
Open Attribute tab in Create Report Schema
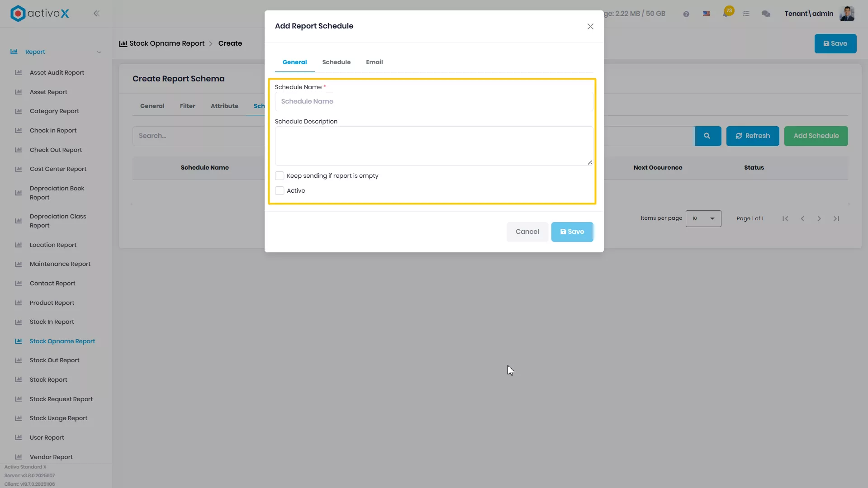point(224,106)
